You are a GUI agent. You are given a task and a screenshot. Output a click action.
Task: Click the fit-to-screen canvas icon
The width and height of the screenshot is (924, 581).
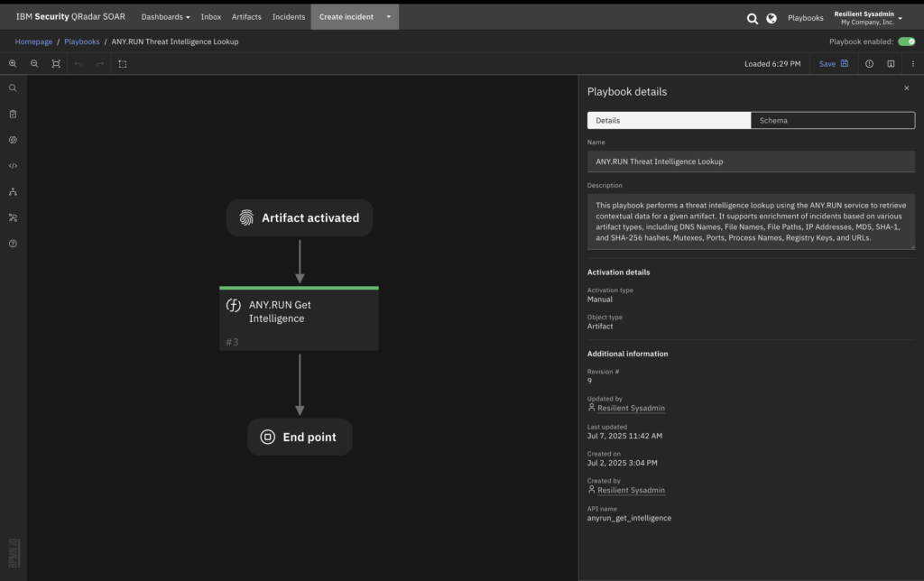click(x=56, y=64)
